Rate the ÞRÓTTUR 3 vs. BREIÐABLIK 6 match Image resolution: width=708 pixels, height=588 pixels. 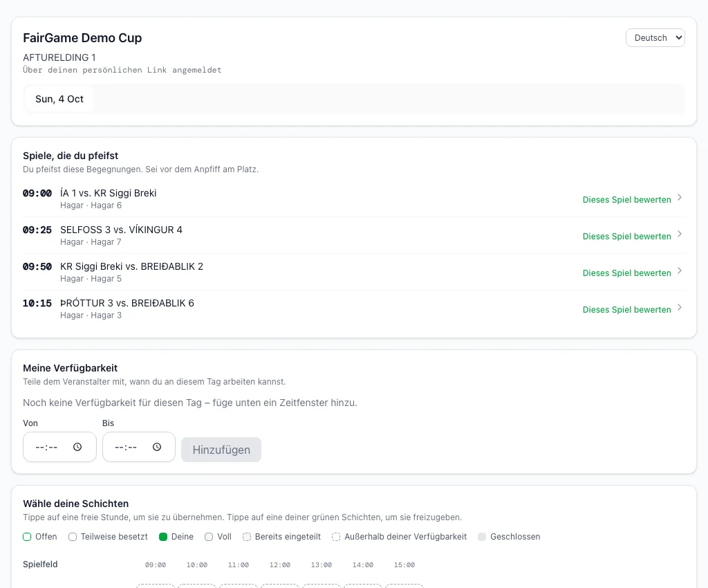[626, 309]
